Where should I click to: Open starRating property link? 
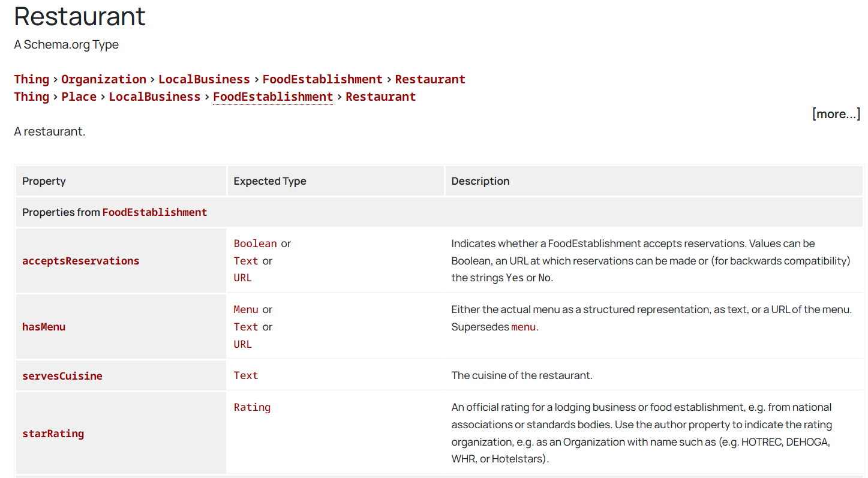[x=53, y=434]
